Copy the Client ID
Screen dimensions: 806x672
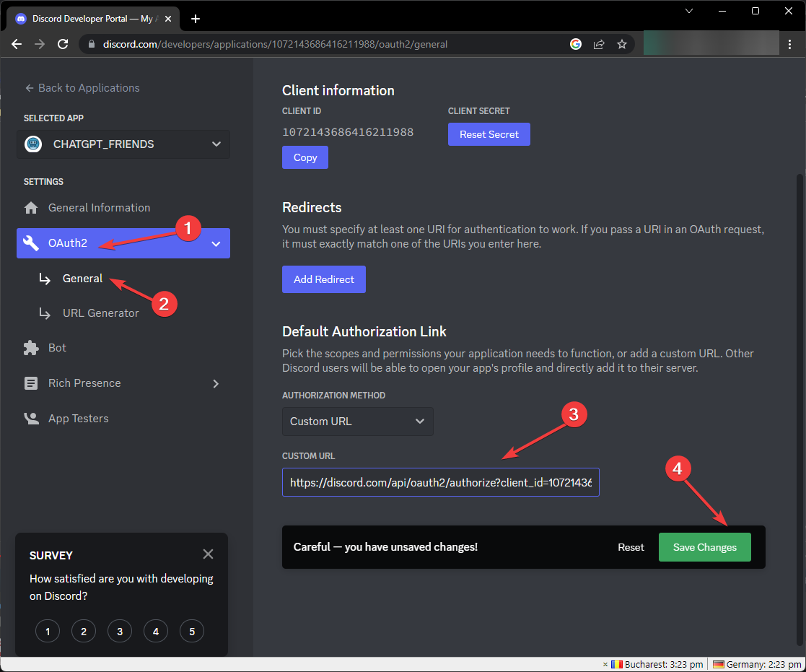tap(305, 157)
